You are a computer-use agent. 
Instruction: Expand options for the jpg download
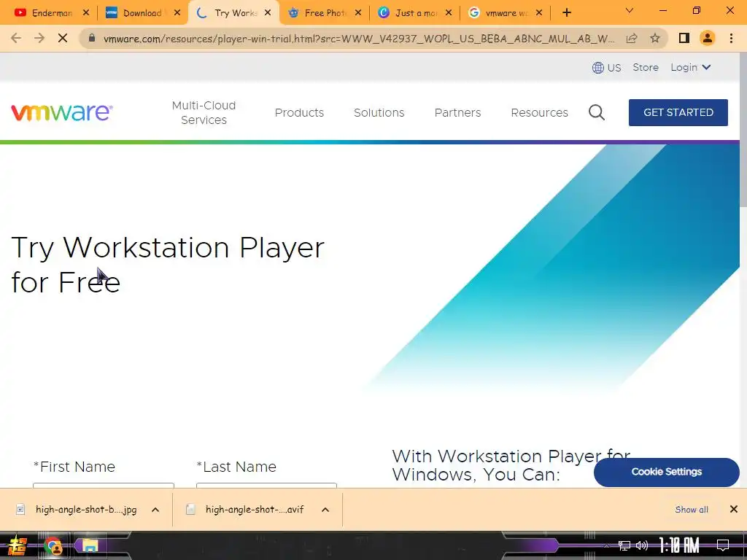click(x=155, y=510)
